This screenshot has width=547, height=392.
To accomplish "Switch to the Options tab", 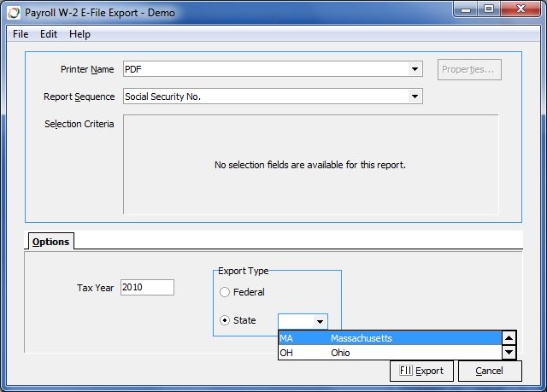I will (50, 242).
